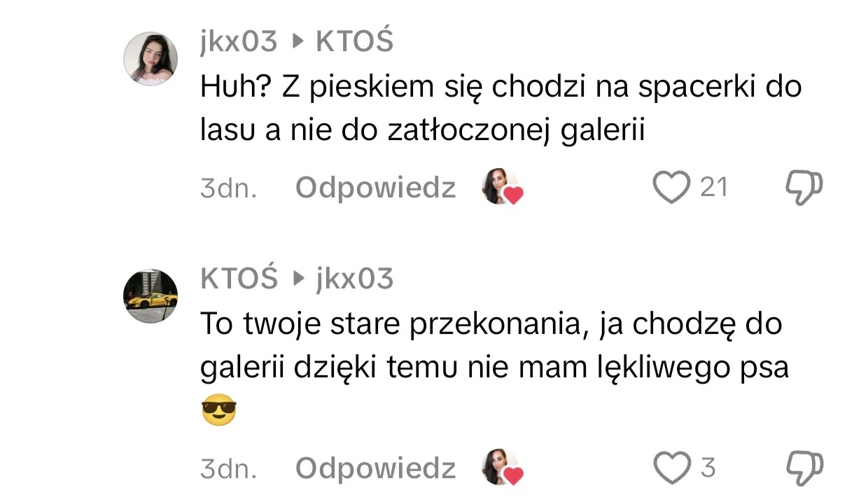Open the creator-liked badge on jkx03's comment
This screenshot has height=504, width=854.
502,188
